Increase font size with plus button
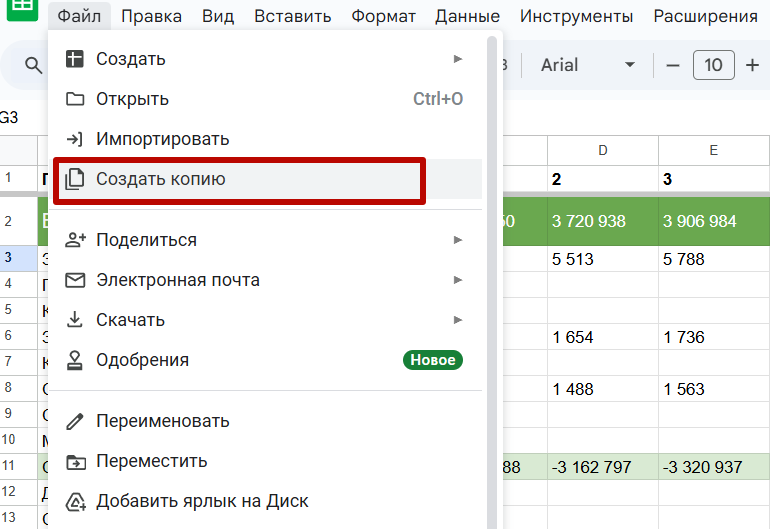The image size is (770, 529). click(x=752, y=65)
